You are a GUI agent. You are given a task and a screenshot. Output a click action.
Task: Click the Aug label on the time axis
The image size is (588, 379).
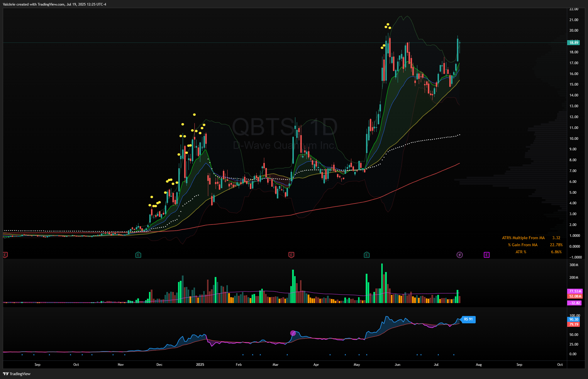(479, 365)
